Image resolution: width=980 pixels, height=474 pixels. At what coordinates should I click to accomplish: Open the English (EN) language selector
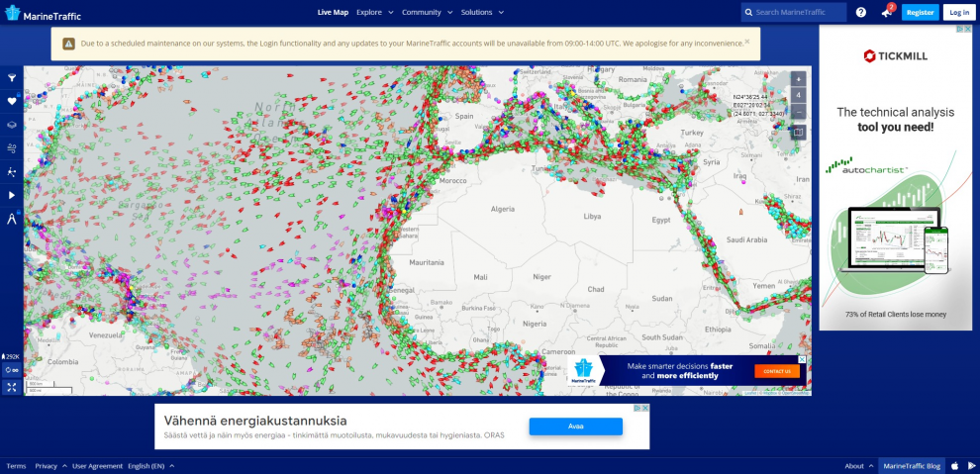[x=151, y=466]
